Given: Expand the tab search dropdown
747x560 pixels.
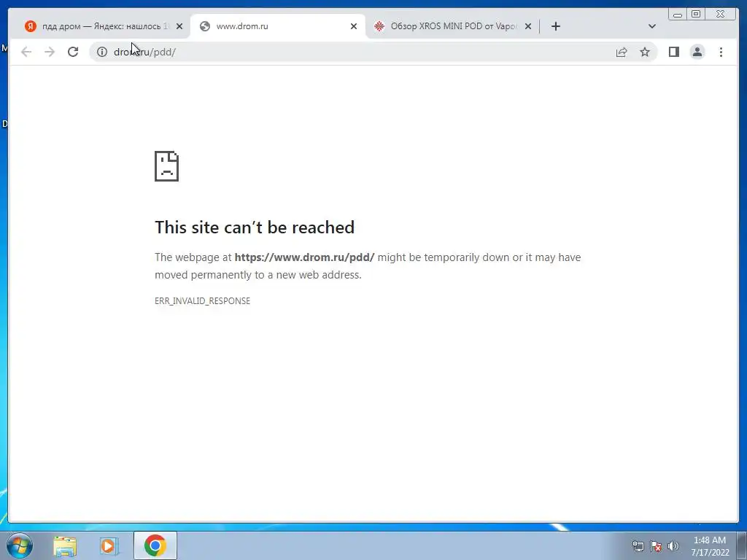Looking at the screenshot, I should pyautogui.click(x=652, y=26).
